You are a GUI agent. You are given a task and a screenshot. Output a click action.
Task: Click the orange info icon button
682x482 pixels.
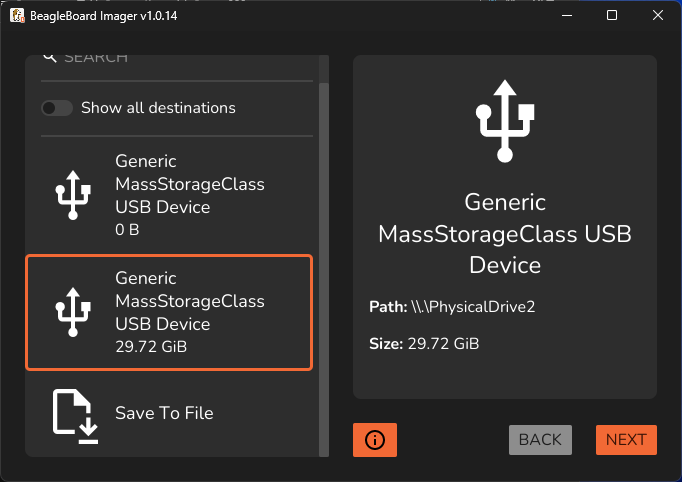pos(374,440)
